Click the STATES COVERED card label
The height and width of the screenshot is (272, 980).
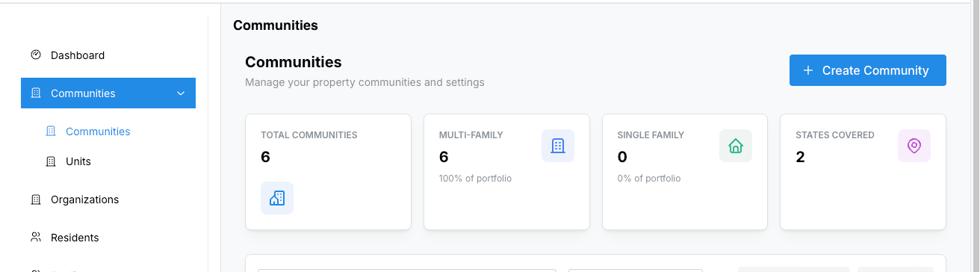pos(835,135)
